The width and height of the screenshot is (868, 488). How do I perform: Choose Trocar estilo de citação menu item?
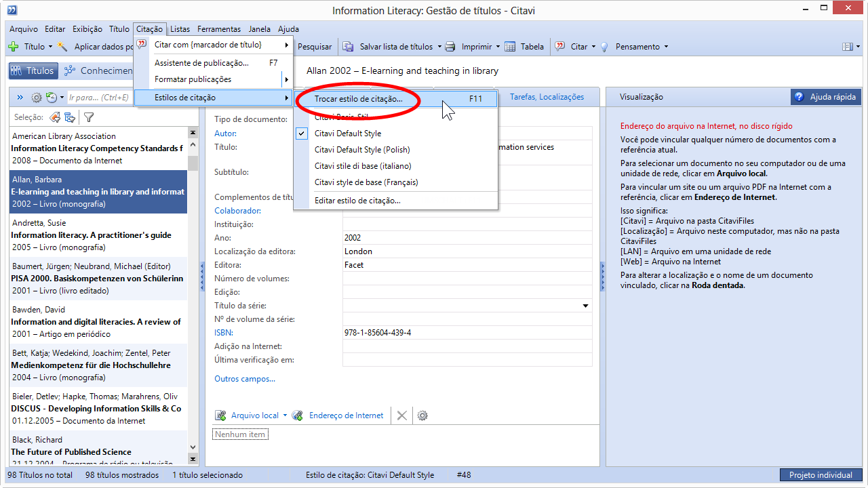pos(395,98)
